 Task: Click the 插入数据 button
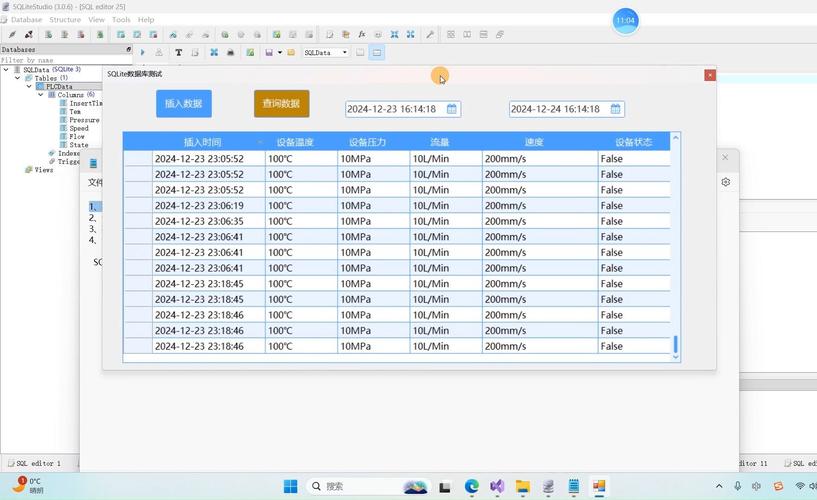184,104
